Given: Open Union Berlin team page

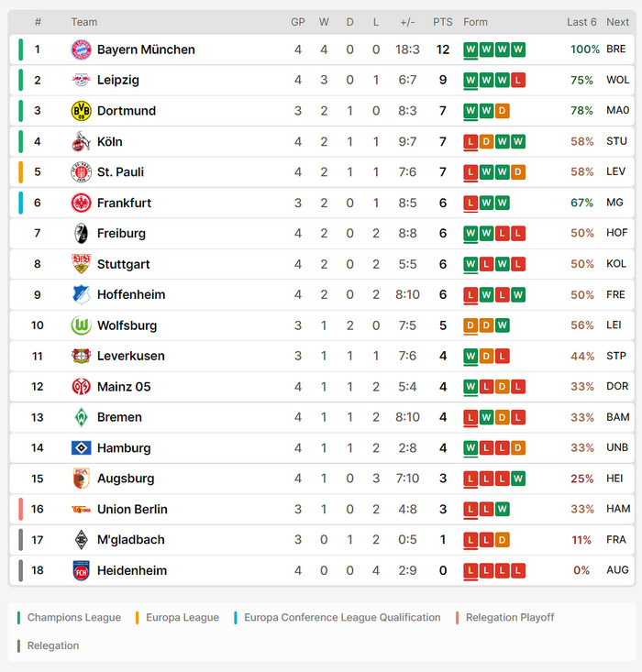Looking at the screenshot, I should (132, 510).
